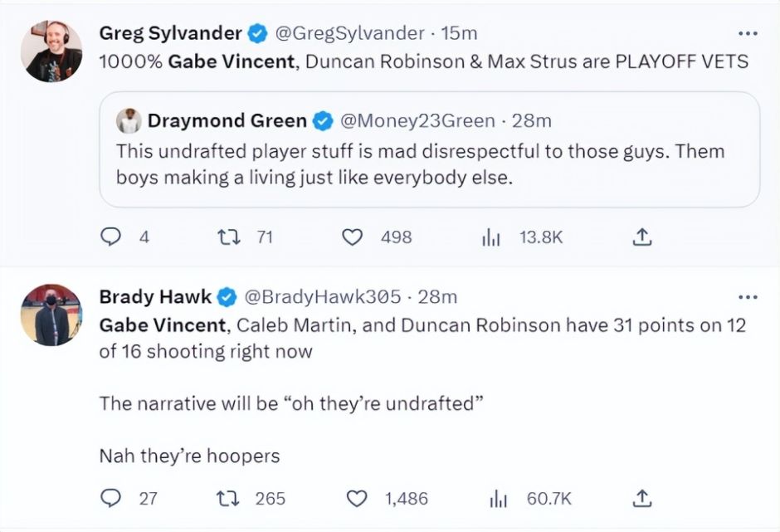Open Draymond Green's quoted tweet text
Viewport: 780px width, 532px height.
(420, 164)
